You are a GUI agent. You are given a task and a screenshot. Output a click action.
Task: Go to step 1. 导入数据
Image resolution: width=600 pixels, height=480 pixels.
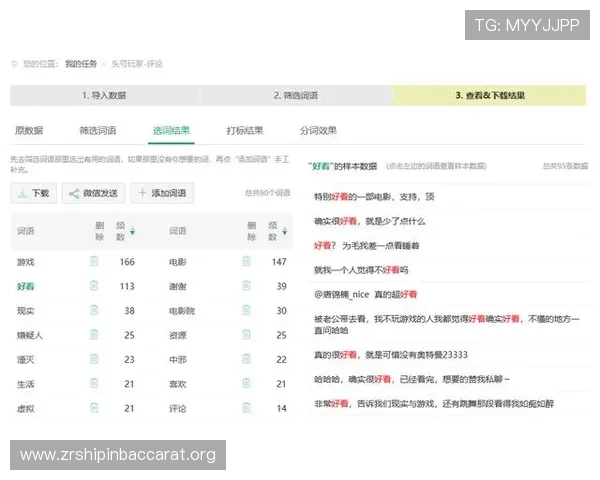point(104,95)
